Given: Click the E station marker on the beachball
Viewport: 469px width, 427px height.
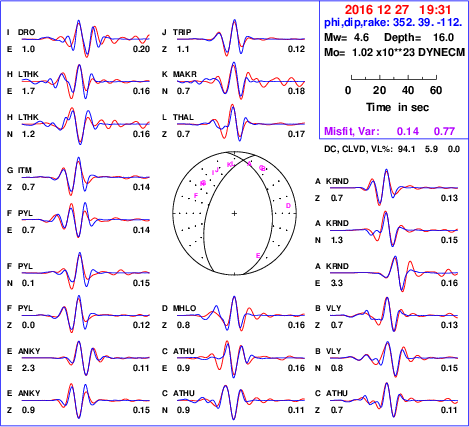Looking at the screenshot, I should (x=258, y=256).
